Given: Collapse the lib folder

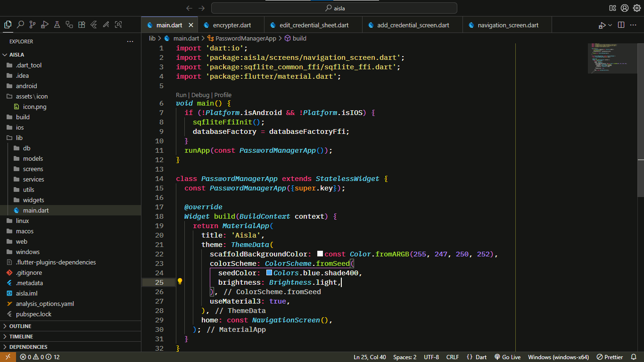Looking at the screenshot, I should tap(71, 138).
